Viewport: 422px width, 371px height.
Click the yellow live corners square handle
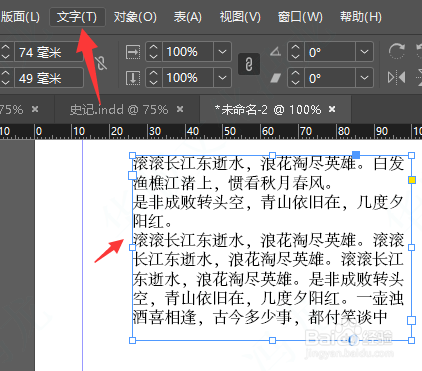tap(412, 180)
